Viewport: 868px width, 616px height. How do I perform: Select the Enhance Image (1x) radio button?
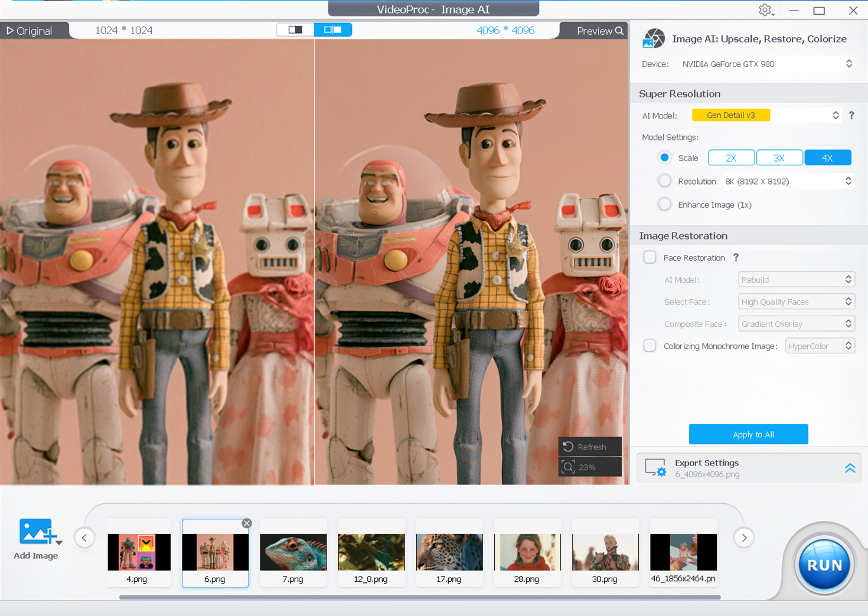click(664, 205)
